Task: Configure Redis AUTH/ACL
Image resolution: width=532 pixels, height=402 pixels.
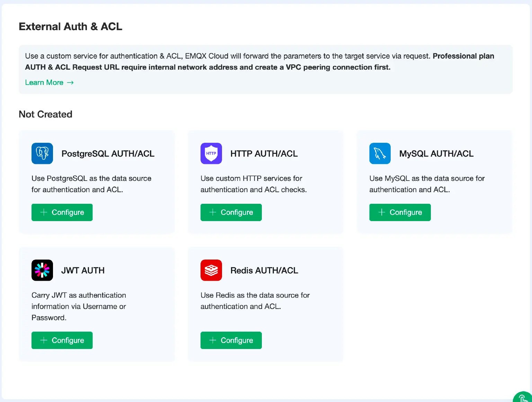Action: 231,340
